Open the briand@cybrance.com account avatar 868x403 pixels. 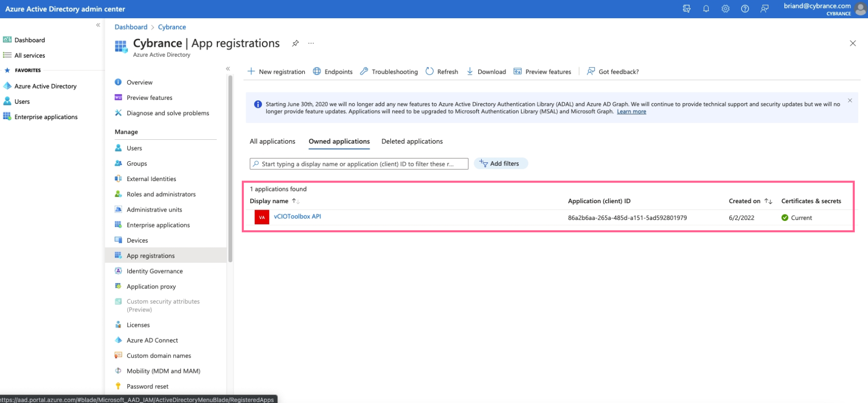(861, 9)
